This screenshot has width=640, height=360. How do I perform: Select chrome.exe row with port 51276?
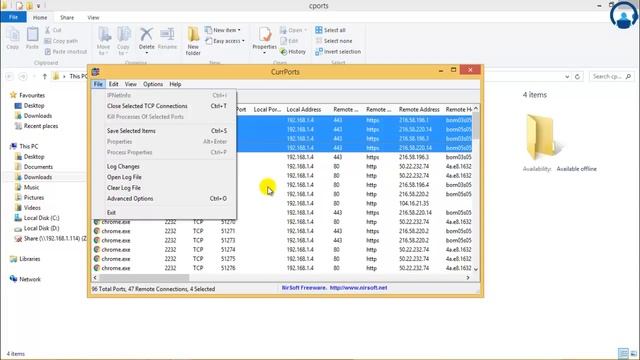tap(282, 268)
